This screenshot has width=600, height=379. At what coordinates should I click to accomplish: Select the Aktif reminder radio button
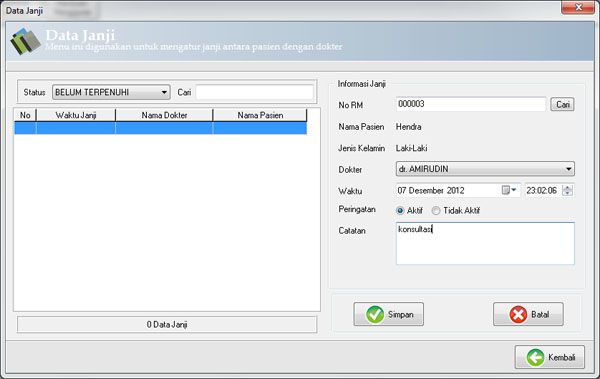click(400, 211)
